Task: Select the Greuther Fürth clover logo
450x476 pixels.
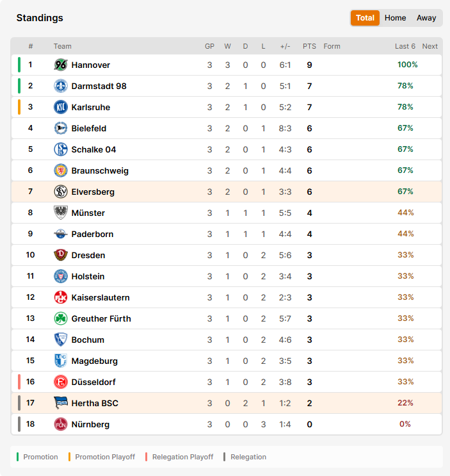Action: [61, 318]
